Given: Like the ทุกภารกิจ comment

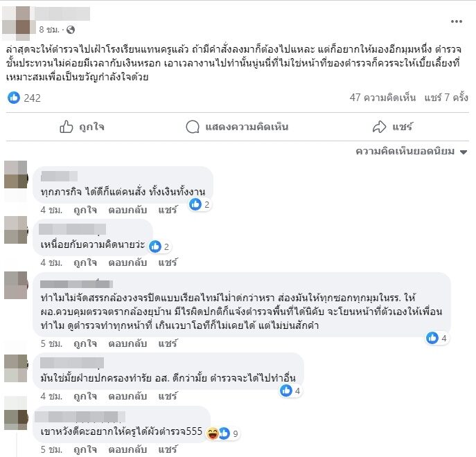Looking at the screenshot, I should (x=85, y=210).
